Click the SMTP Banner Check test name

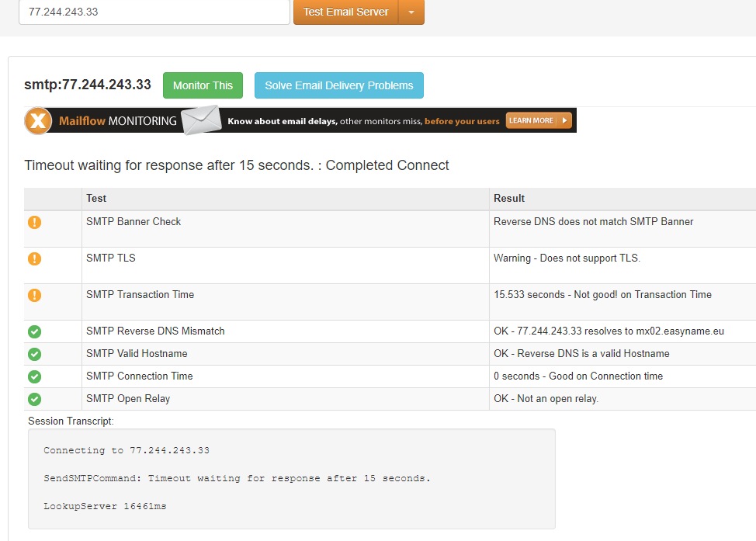point(134,221)
